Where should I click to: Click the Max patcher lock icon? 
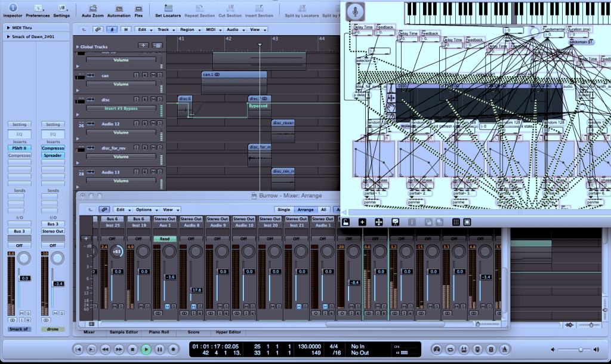(345, 222)
